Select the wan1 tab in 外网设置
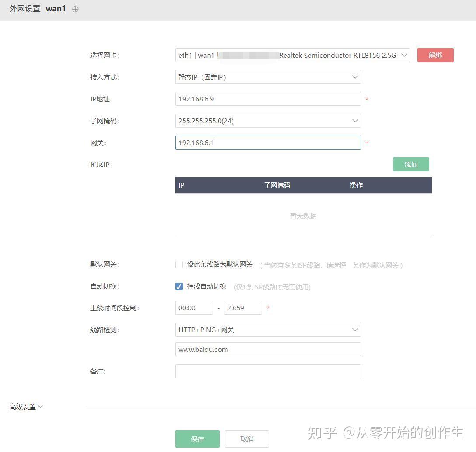 click(56, 8)
